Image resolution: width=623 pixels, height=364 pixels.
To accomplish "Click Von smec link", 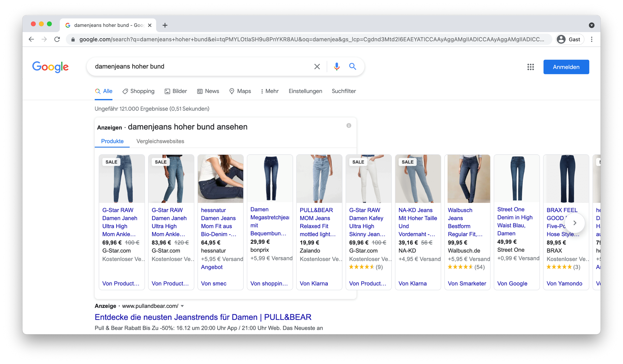I will tap(214, 284).
